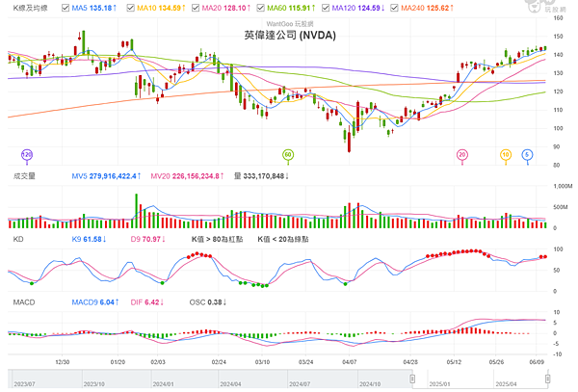
Task: Click the K值 < 20為綠點 legend text
Action: (x=283, y=240)
